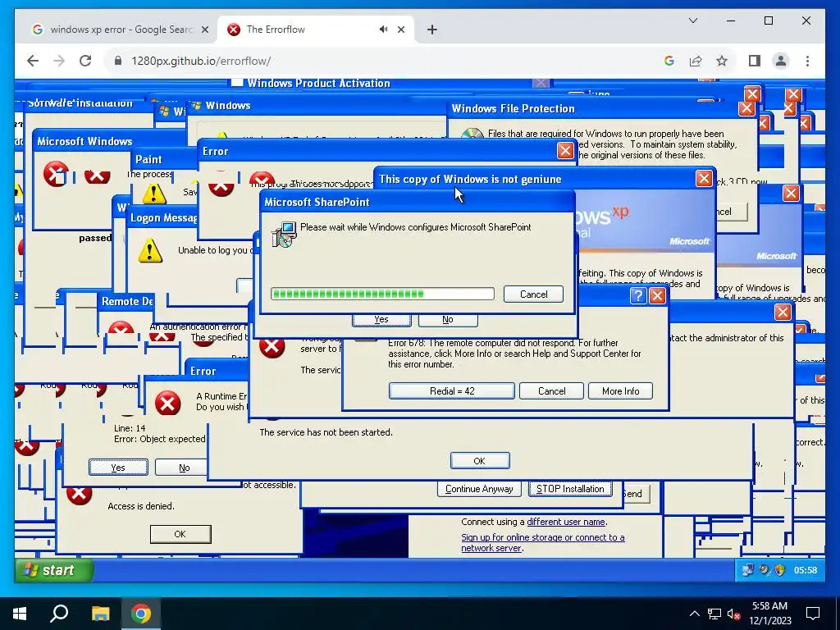Click the Chrome taskbar icon
Screen dimensions: 840x630
coord(141,614)
